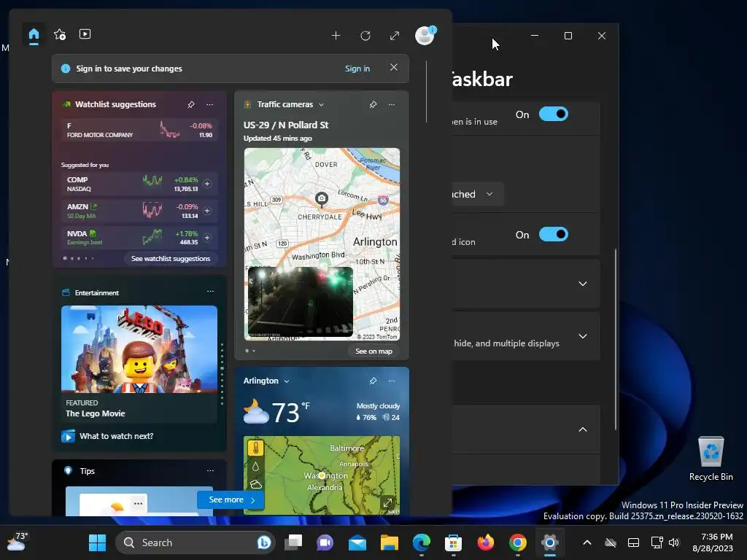
Task: Open Entertainment widget more options
Action: (x=210, y=292)
